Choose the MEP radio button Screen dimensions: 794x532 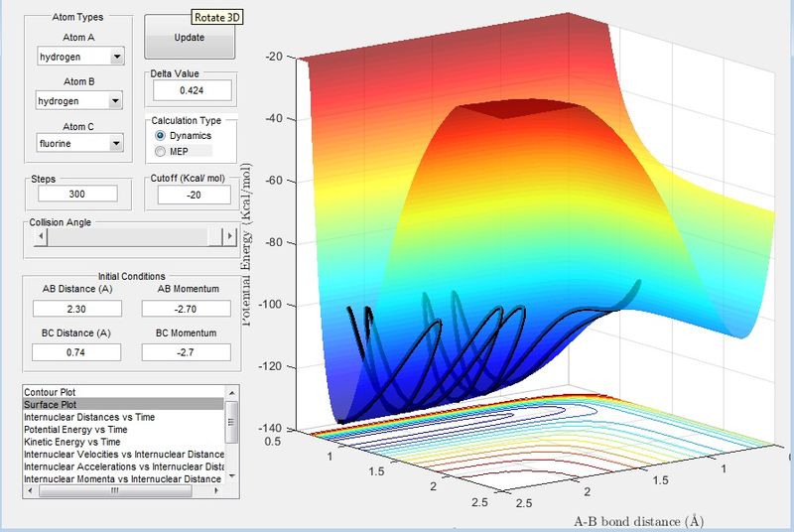pyautogui.click(x=159, y=151)
